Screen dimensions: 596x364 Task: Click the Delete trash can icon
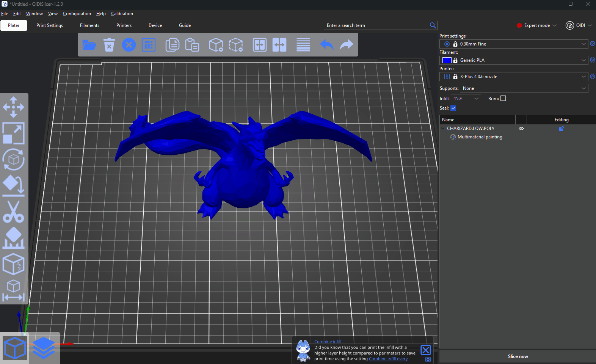pyautogui.click(x=109, y=45)
